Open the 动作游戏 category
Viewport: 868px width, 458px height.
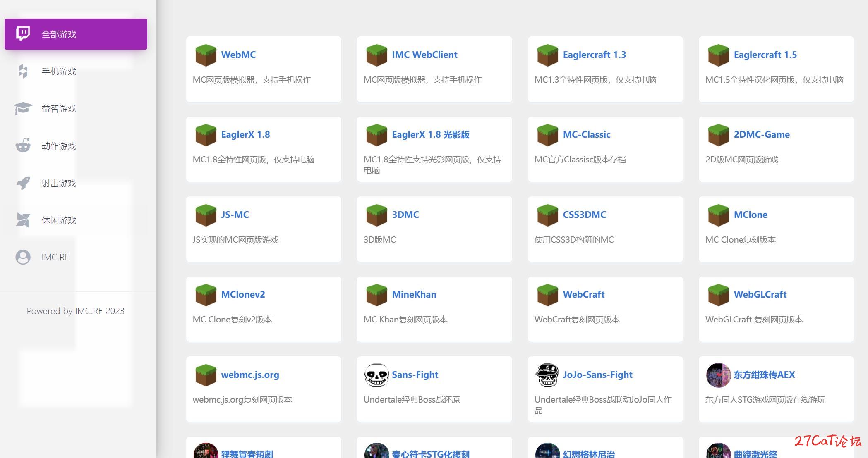(x=76, y=146)
